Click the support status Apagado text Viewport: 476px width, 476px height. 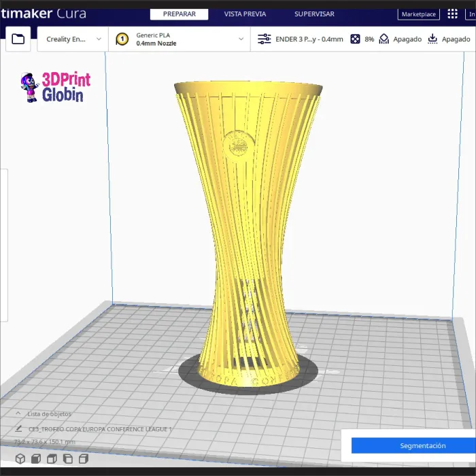click(407, 39)
